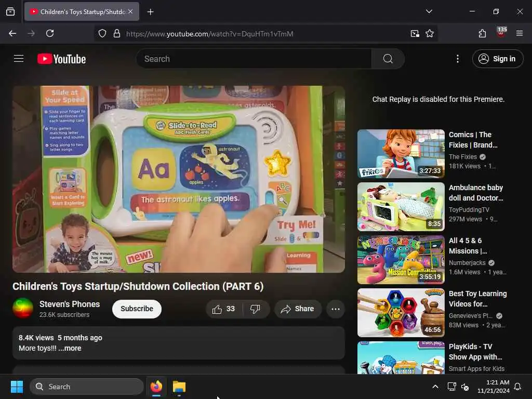Click the 8.4K views 5 months ago text
Viewport: 532px width, 399px height.
(60, 338)
